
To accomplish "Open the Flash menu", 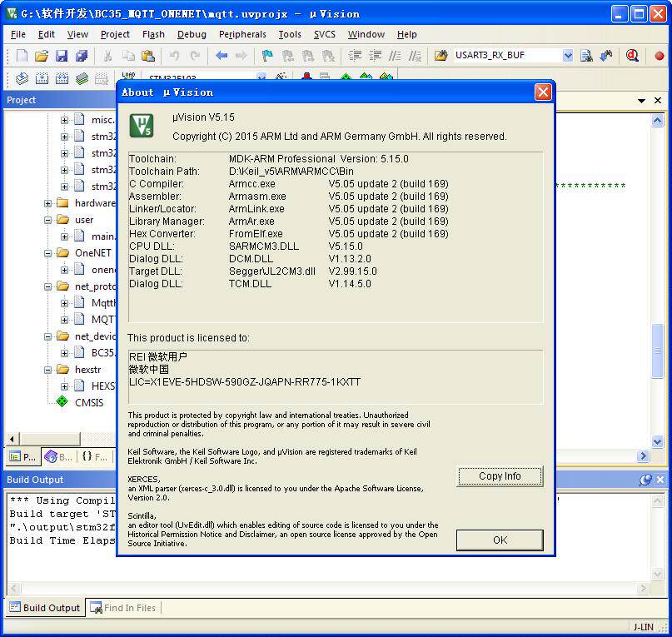I will click(x=153, y=34).
